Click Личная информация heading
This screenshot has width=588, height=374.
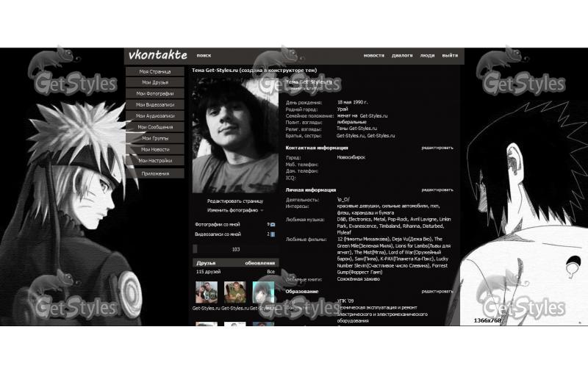point(310,190)
